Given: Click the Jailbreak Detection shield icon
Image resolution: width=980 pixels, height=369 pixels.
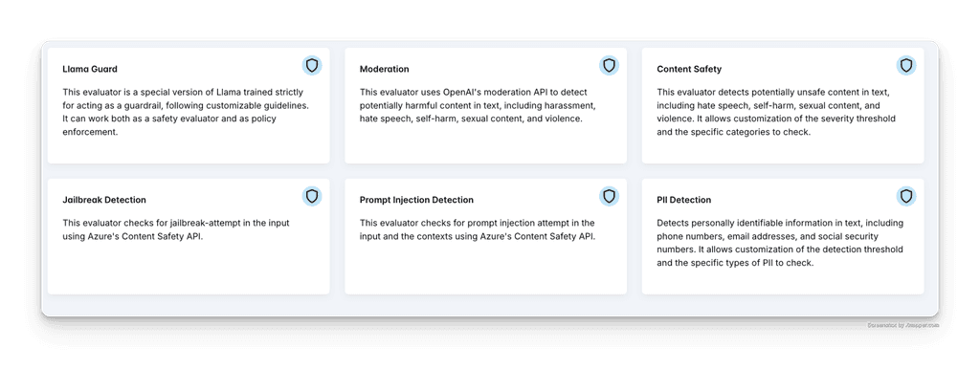Looking at the screenshot, I should click(312, 197).
